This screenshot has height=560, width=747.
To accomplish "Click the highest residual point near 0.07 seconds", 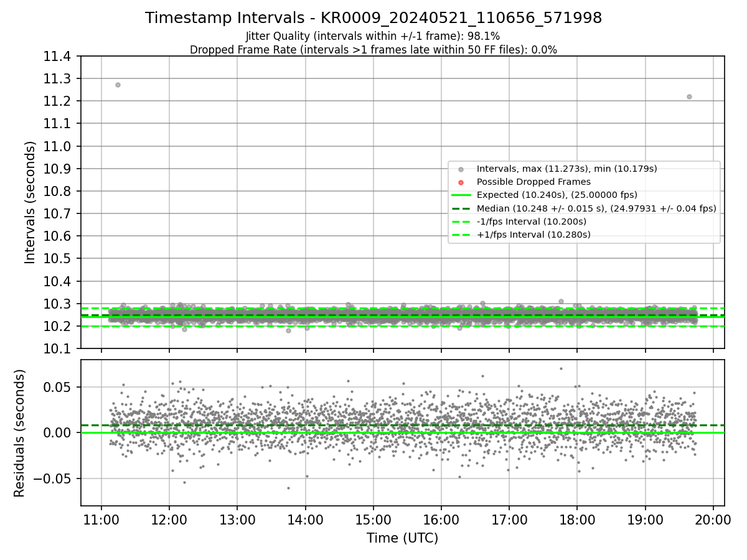I will click(561, 368).
